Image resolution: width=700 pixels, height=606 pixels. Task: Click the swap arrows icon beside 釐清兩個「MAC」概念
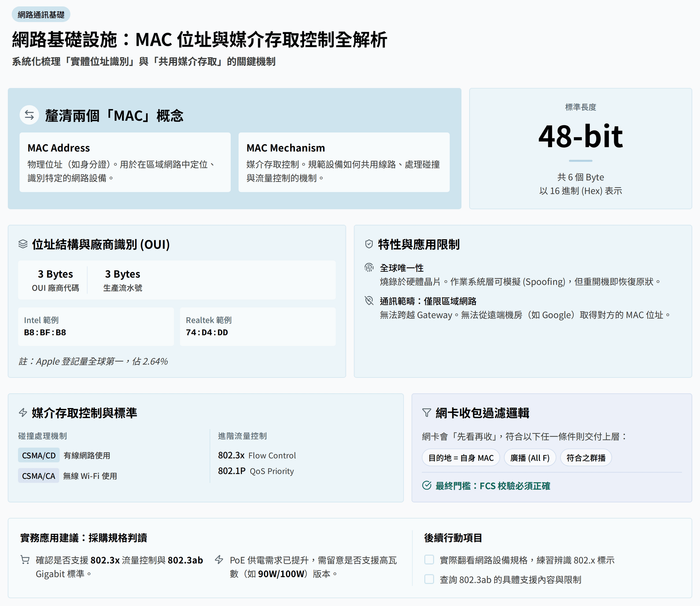coord(29,115)
